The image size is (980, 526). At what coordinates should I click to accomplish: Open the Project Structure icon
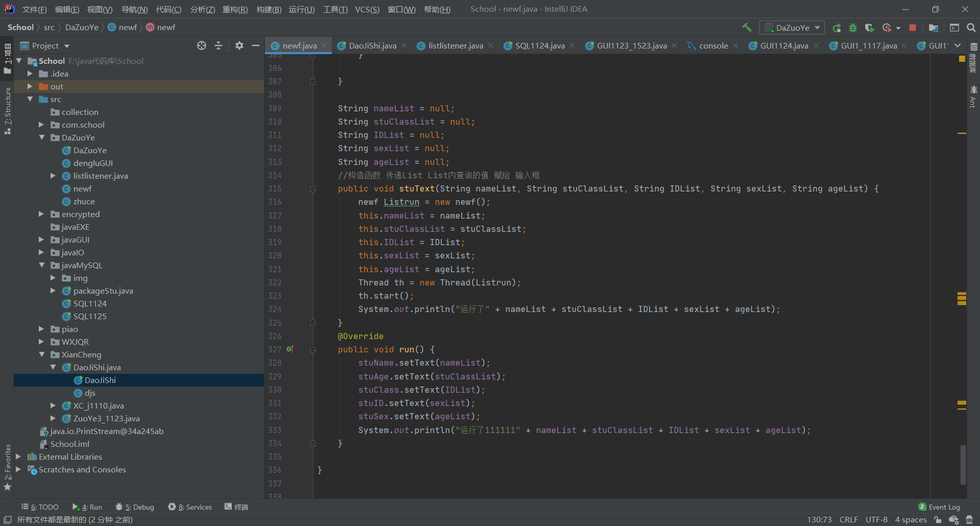click(x=934, y=28)
